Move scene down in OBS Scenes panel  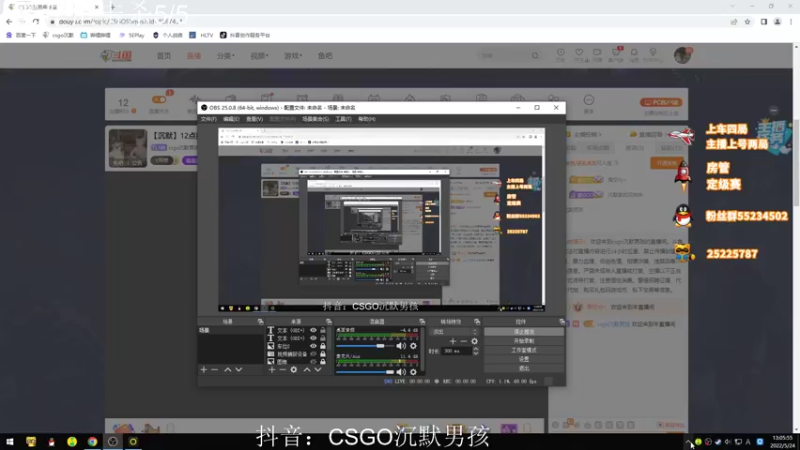tap(238, 369)
